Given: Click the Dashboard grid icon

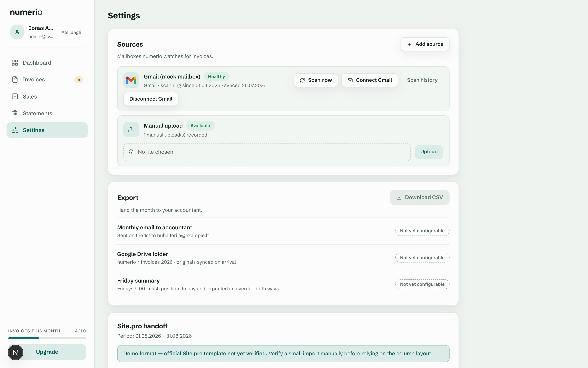Looking at the screenshot, I should 15,63.
